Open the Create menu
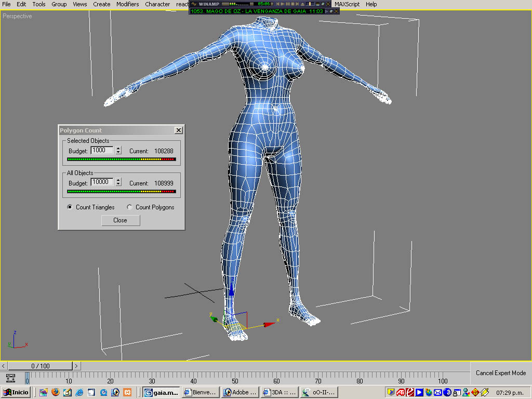532x399 pixels. point(101,4)
